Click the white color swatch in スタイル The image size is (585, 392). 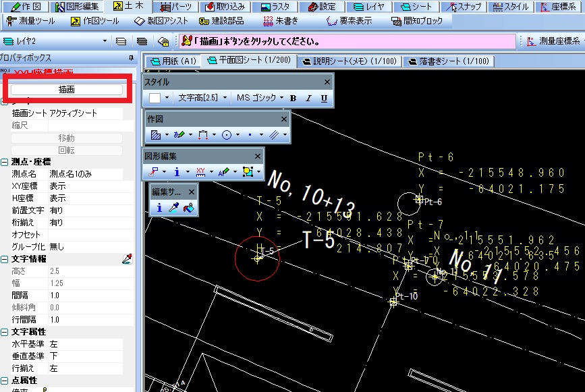[155, 99]
